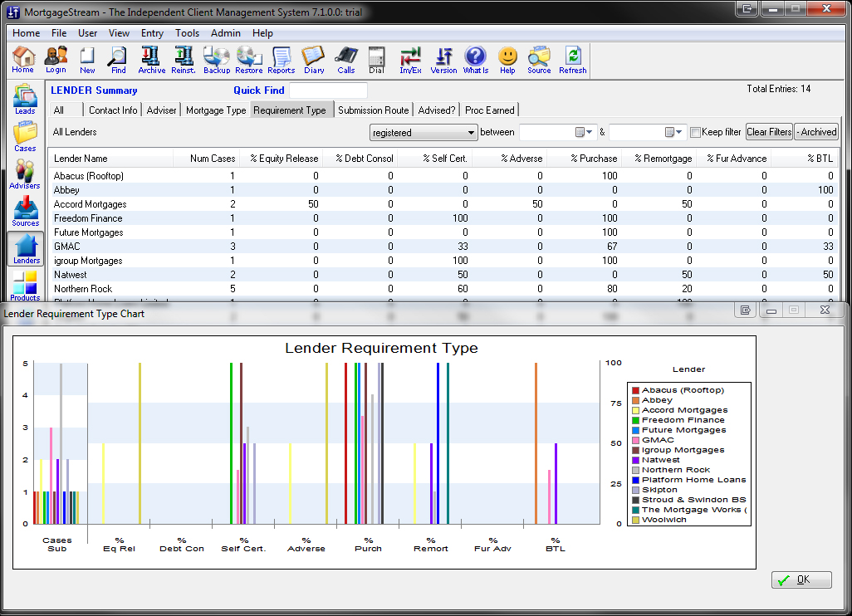Open Products in the sidebar
Screen dimensions: 852x616
[x=25, y=286]
